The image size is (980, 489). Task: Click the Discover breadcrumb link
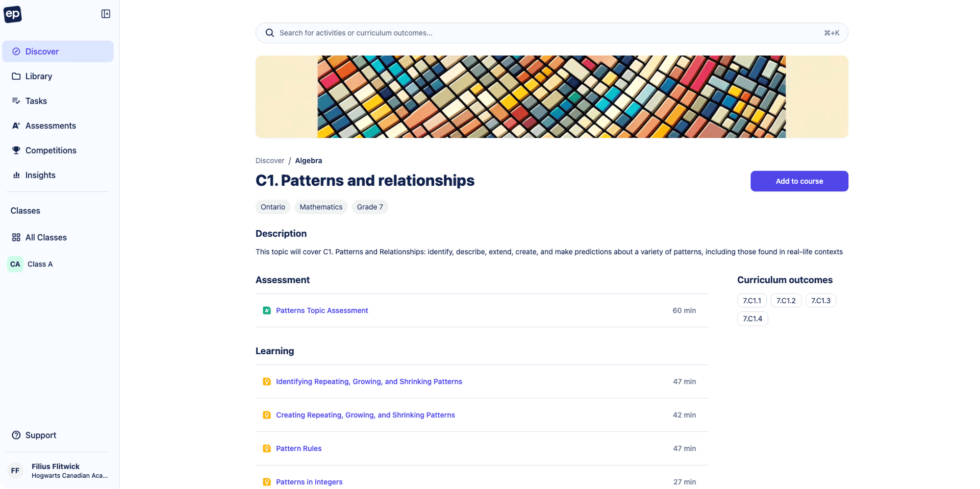click(x=270, y=161)
